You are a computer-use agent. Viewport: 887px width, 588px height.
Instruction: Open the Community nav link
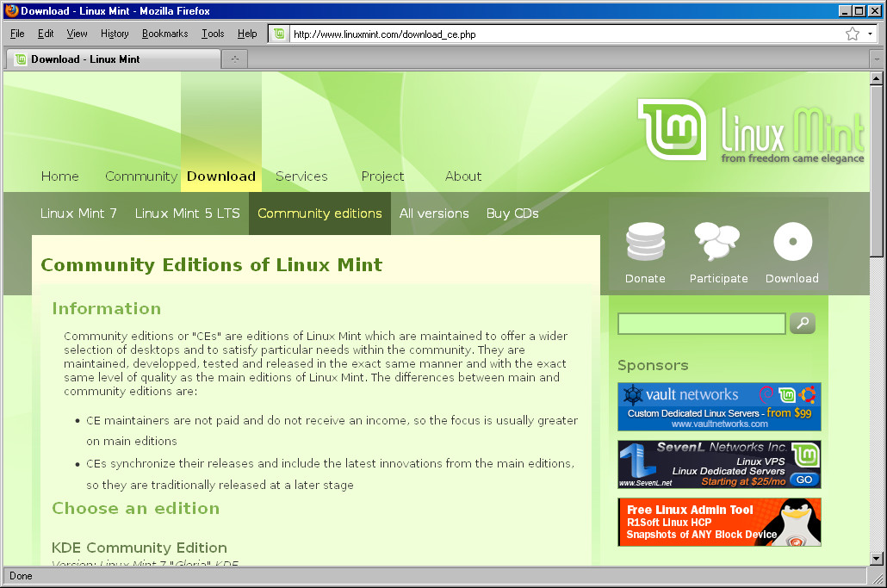click(x=141, y=176)
